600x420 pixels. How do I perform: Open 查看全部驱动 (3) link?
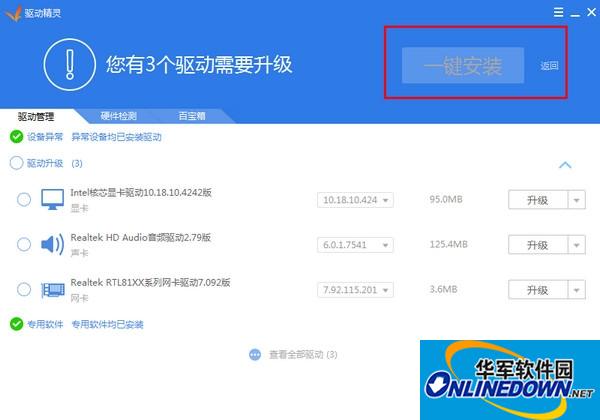point(303,355)
